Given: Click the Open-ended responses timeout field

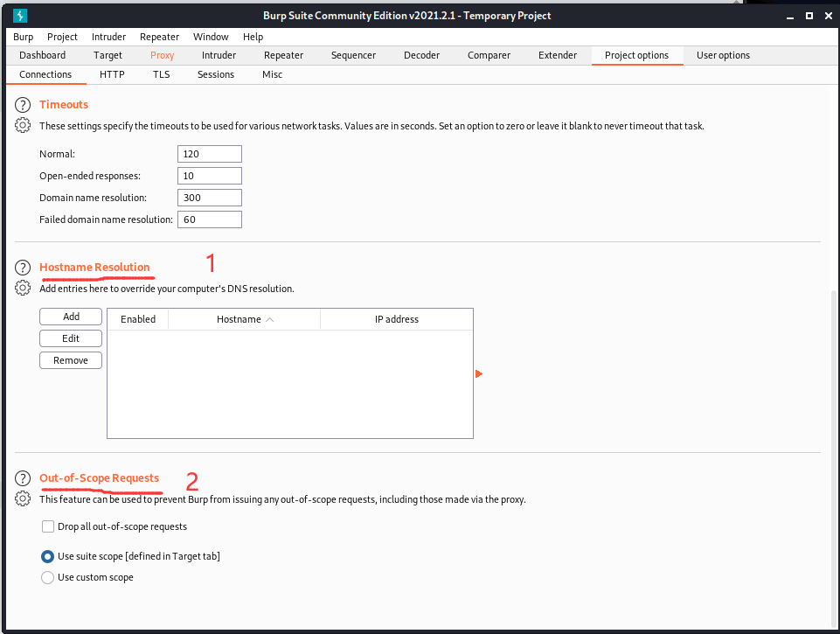Looking at the screenshot, I should (x=210, y=176).
